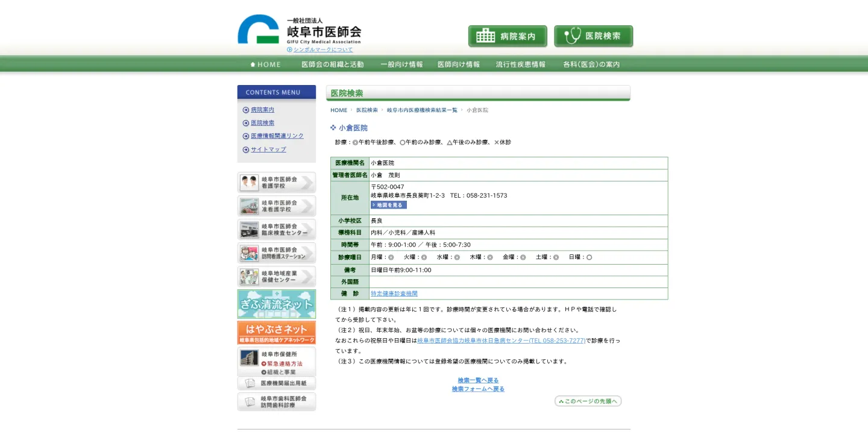
Task: Click 医院検索 in the breadcrumb trail
Action: click(x=367, y=110)
